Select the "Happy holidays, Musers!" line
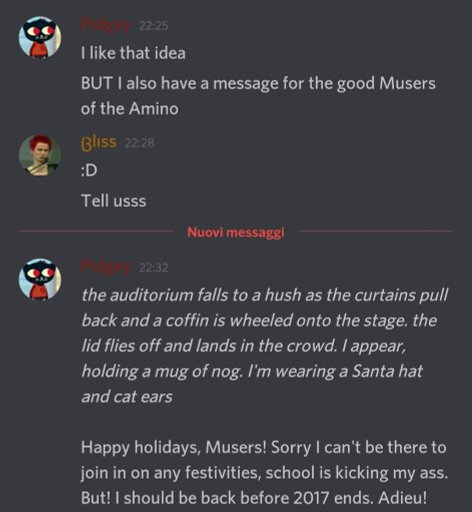Image resolution: width=472 pixels, height=512 pixels. click(263, 447)
